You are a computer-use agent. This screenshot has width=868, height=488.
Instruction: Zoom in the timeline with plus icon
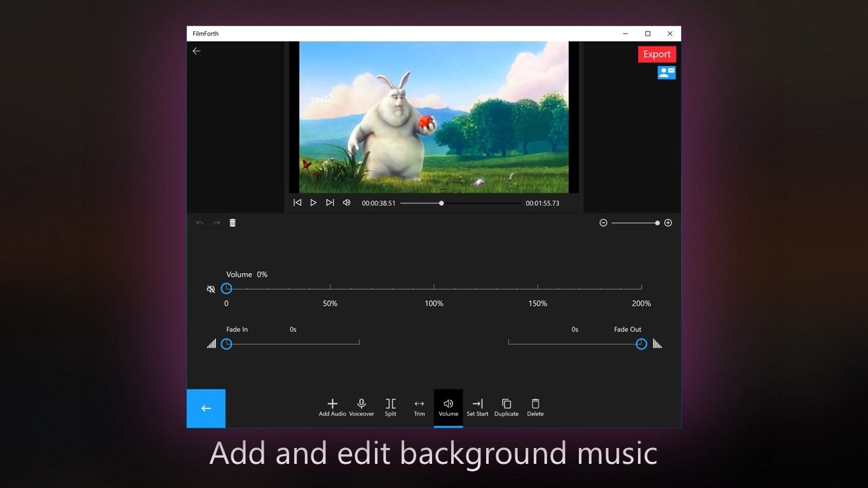tap(668, 223)
